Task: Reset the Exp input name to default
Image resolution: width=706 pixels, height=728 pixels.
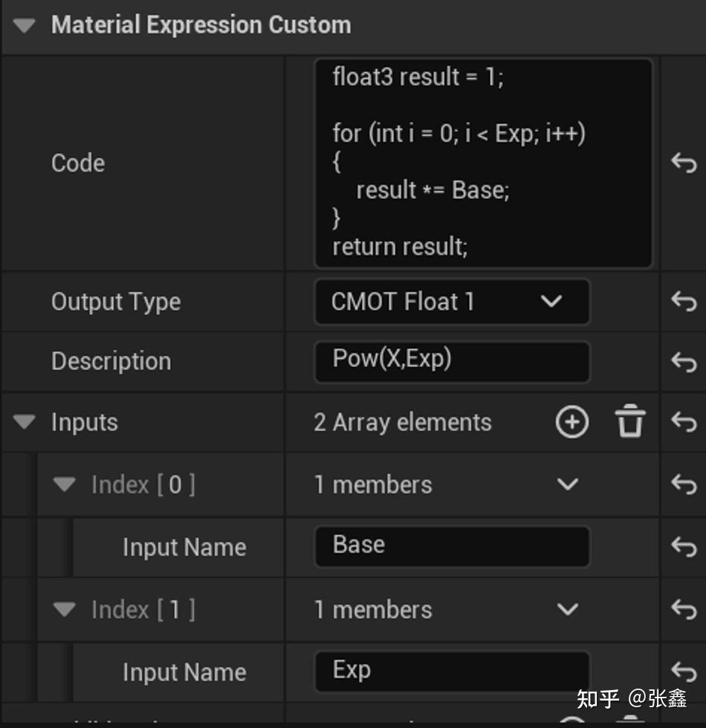Action: point(683,670)
